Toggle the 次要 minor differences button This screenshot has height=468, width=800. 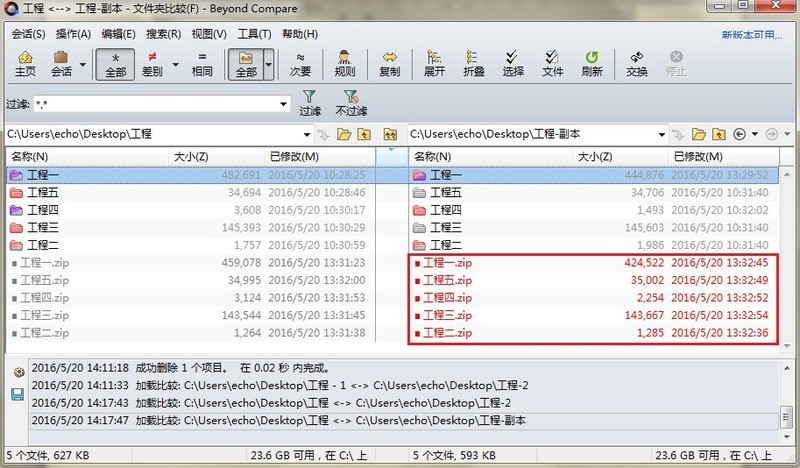300,64
